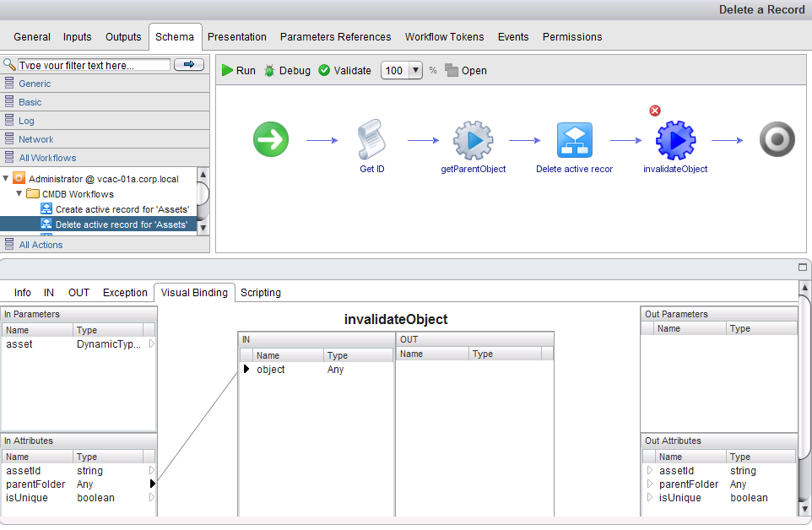
Task: Click the Delete active record workflow element
Action: (574, 140)
